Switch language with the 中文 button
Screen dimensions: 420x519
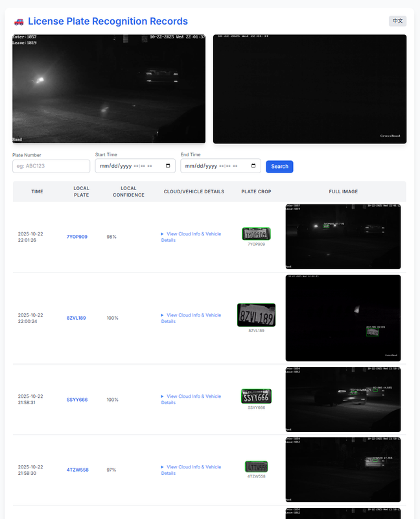[x=397, y=21]
